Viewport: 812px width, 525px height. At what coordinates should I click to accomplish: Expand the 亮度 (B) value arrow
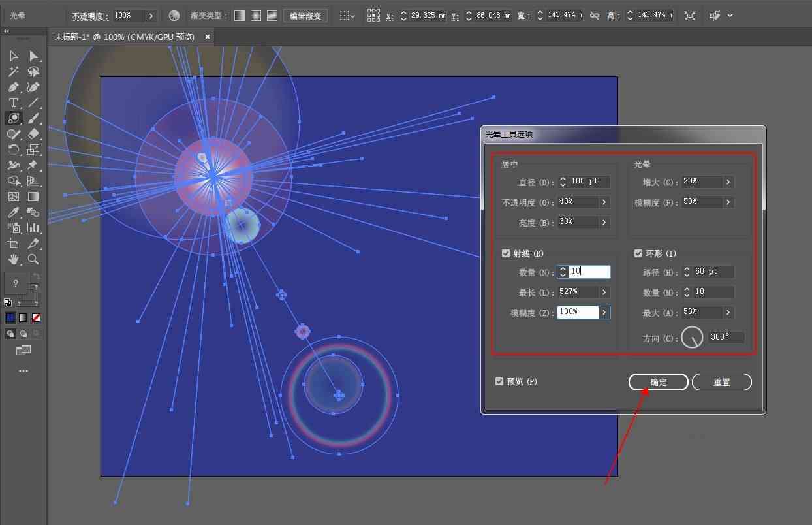(x=604, y=223)
